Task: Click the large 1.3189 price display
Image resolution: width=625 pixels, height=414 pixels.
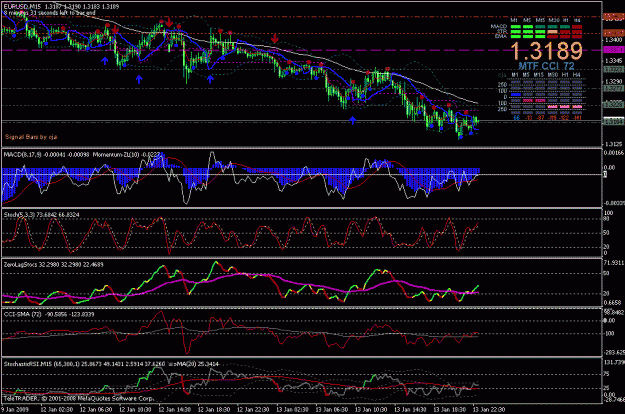Action: (547, 51)
